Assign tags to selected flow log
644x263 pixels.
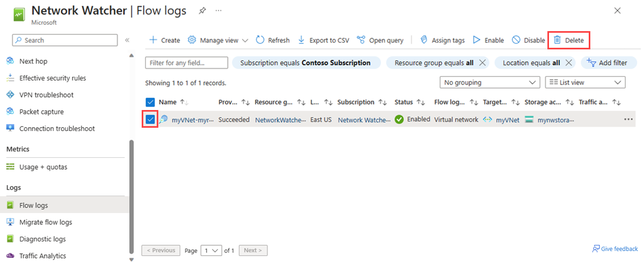coord(442,40)
